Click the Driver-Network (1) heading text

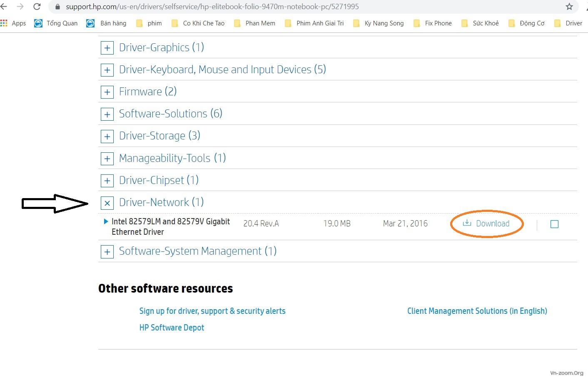(162, 202)
